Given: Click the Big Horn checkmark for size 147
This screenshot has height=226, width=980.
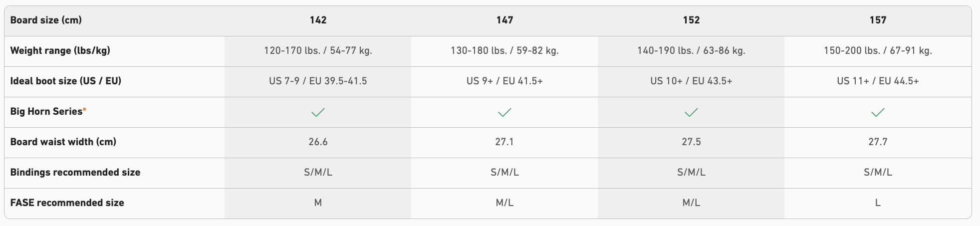Looking at the screenshot, I should coord(504,112).
